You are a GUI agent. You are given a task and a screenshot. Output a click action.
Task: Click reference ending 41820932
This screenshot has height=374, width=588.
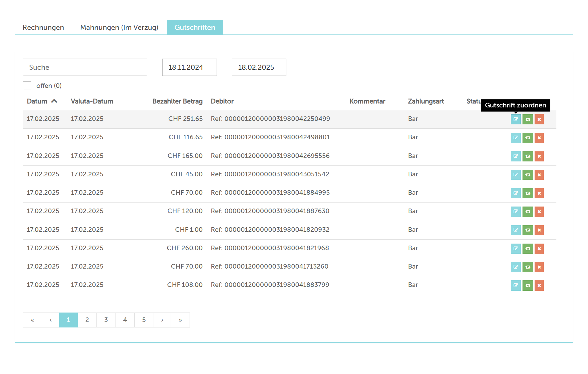[270, 230]
